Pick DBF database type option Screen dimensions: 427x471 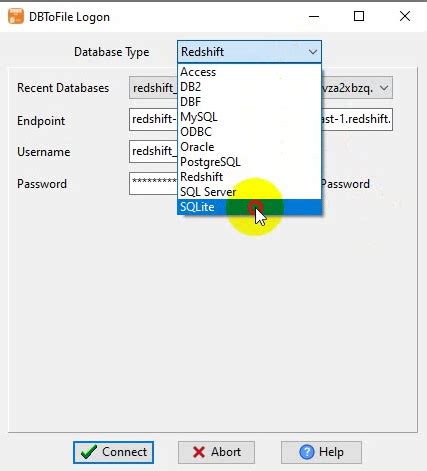[249, 102]
